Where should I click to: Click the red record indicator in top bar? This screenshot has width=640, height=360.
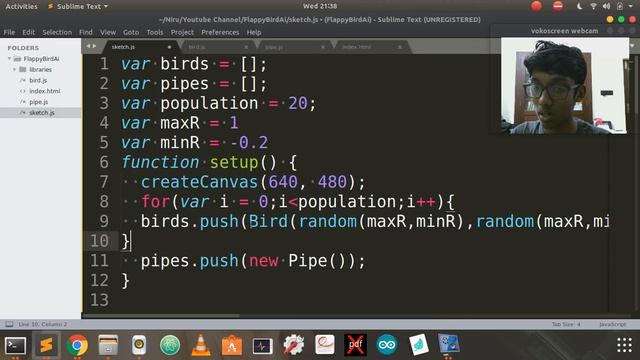pyautogui.click(x=537, y=6)
